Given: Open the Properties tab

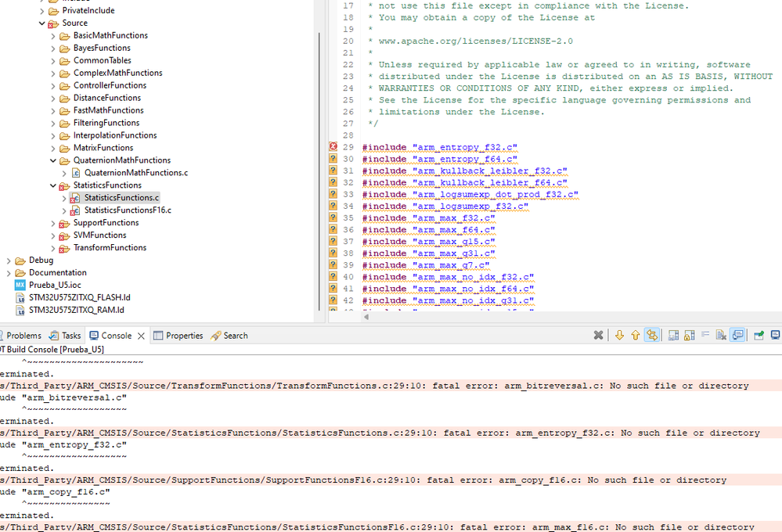Looking at the screenshot, I should click(x=178, y=336).
